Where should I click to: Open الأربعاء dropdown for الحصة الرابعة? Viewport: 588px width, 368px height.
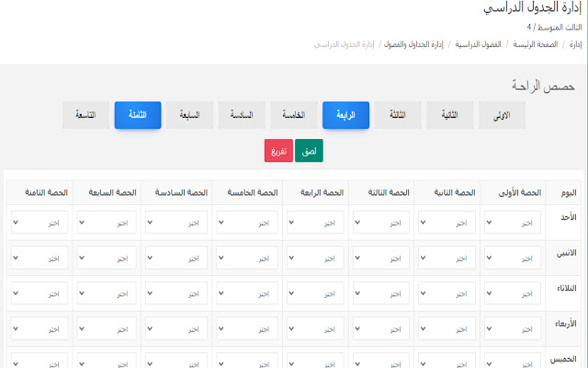(315, 328)
